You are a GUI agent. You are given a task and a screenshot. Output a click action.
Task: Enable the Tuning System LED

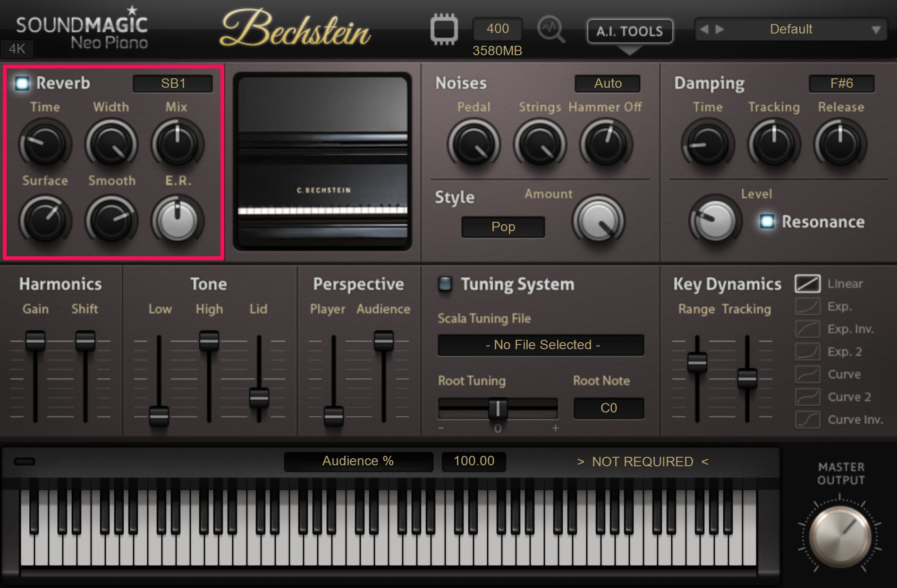pyautogui.click(x=445, y=284)
